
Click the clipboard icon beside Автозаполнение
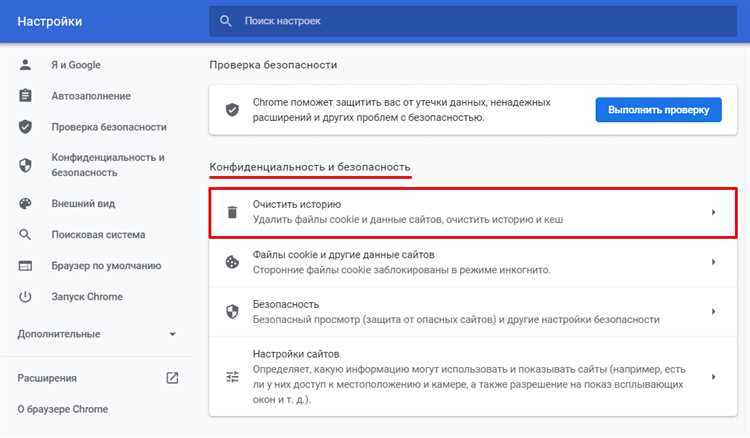click(25, 96)
